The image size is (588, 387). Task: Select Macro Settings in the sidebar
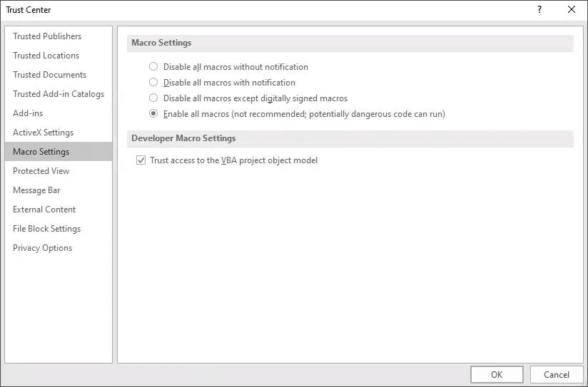pyautogui.click(x=41, y=152)
